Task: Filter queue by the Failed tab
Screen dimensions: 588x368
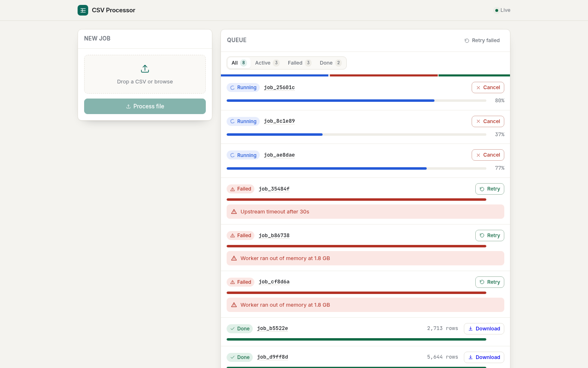Action: [299, 63]
